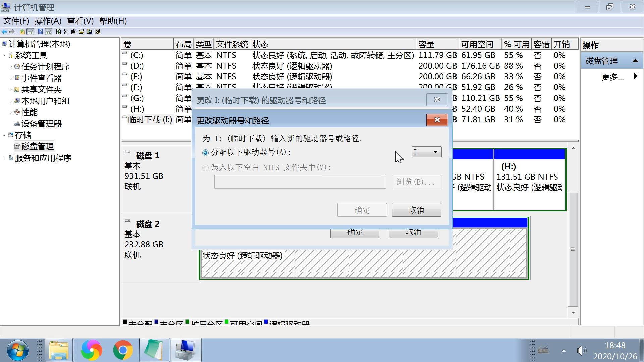Click the Refresh toolbar icon
The width and height of the screenshot is (644, 362).
[58, 32]
